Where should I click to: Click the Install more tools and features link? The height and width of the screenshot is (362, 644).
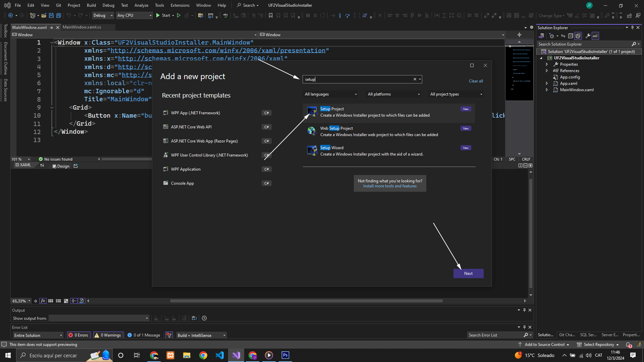(x=390, y=186)
